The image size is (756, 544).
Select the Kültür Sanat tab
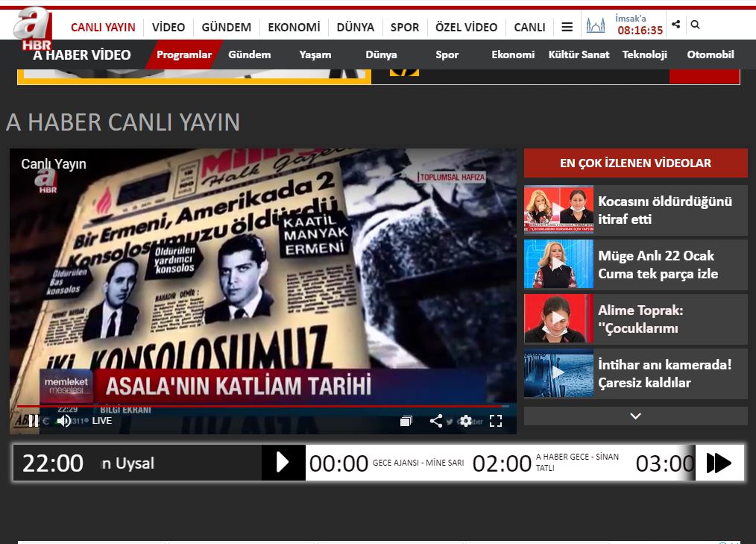pos(579,54)
